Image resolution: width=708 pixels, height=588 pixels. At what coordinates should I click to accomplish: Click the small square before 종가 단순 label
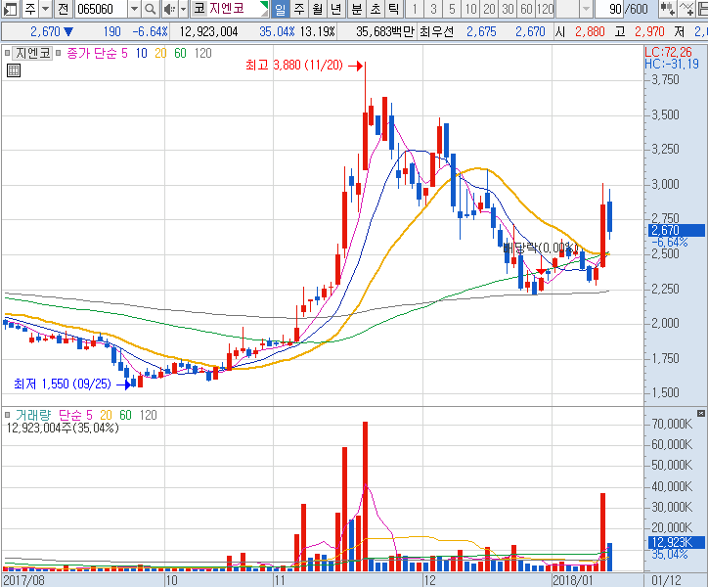click(60, 52)
